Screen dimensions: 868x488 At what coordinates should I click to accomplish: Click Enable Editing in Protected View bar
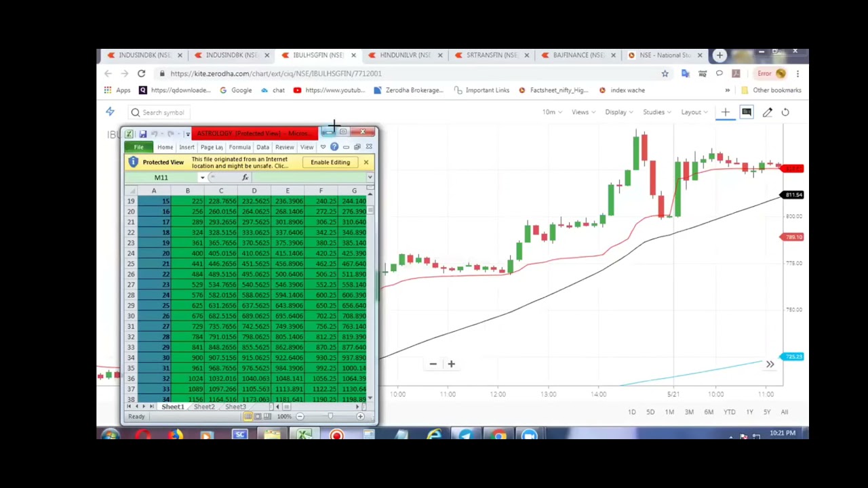[330, 163]
